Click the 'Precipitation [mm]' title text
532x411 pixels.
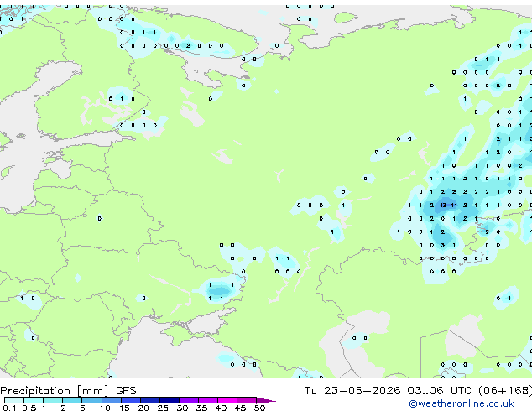click(x=55, y=391)
